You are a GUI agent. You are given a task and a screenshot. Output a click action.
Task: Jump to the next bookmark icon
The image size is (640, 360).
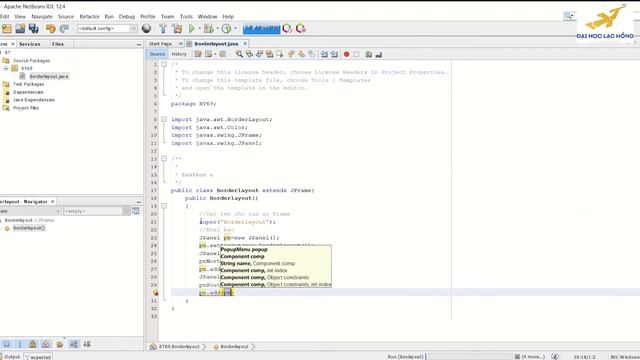[302, 54]
